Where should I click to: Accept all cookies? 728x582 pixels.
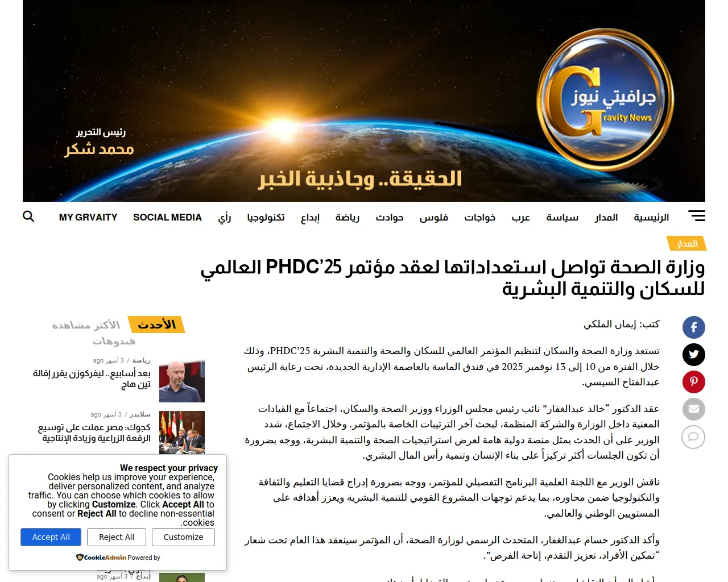tap(51, 537)
